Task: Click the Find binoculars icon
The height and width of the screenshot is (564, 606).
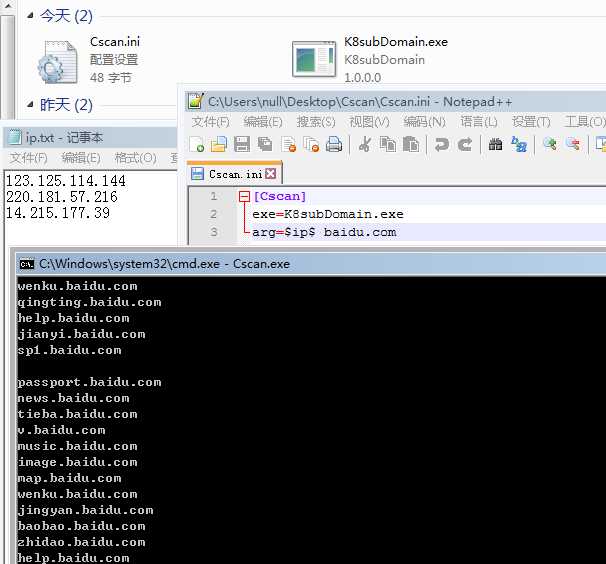Action: [x=495, y=145]
